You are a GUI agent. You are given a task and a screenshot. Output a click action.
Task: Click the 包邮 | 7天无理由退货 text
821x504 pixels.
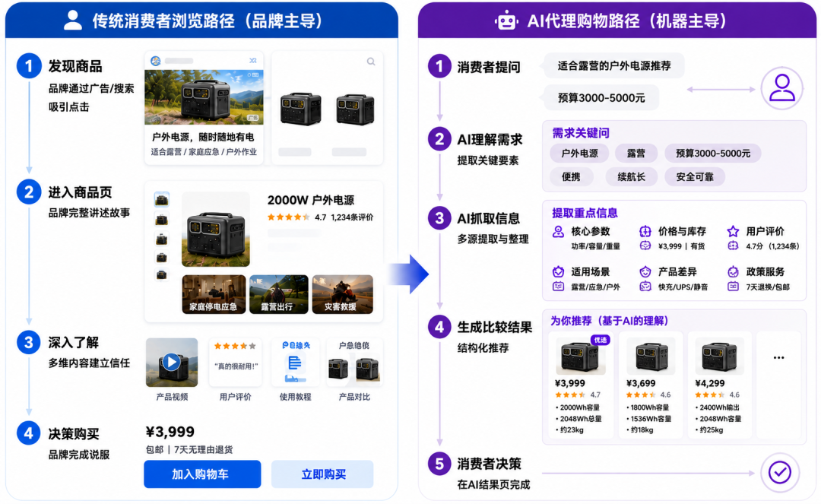(189, 449)
